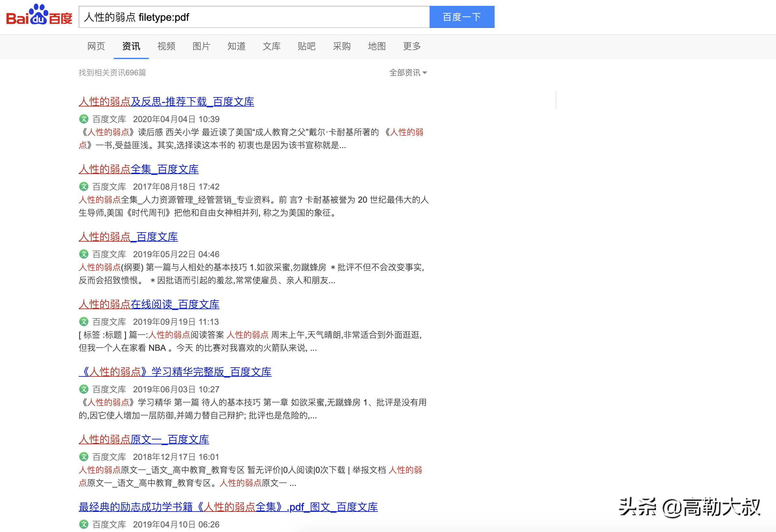This screenshot has width=776, height=532.
Task: Switch to the 采购 tab
Action: click(x=342, y=46)
